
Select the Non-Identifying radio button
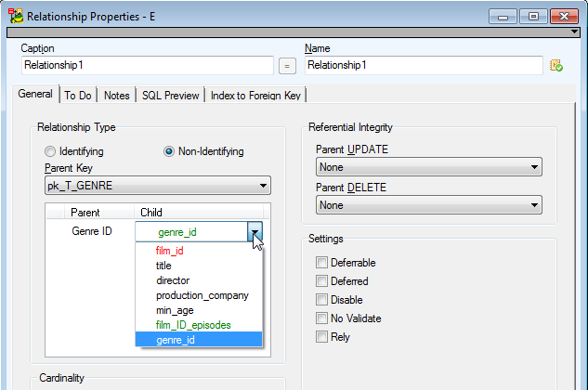click(169, 151)
